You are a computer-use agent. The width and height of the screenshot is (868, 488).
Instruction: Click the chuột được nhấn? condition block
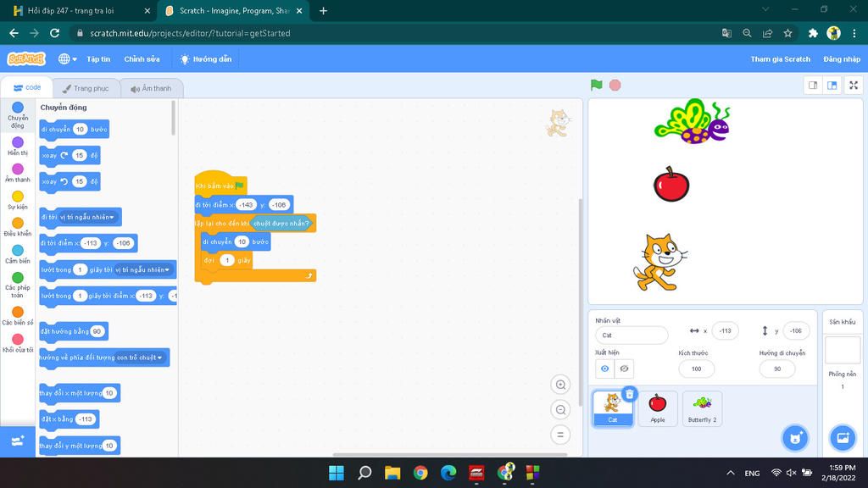coord(281,224)
